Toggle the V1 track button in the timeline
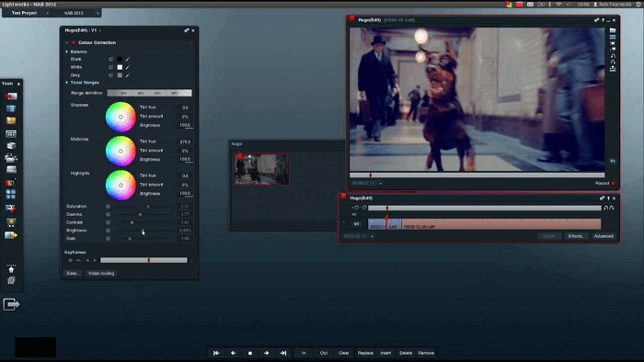644x362 pixels. [x=357, y=224]
